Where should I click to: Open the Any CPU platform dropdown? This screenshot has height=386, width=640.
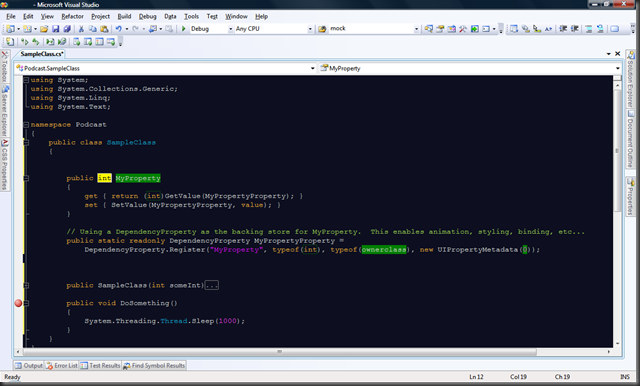coord(310,29)
